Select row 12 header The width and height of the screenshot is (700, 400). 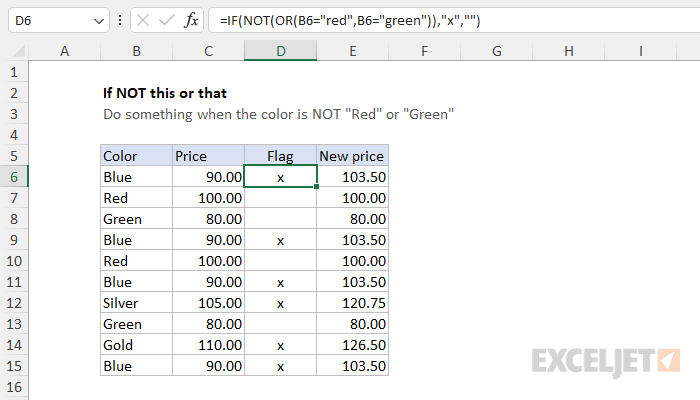tap(14, 303)
